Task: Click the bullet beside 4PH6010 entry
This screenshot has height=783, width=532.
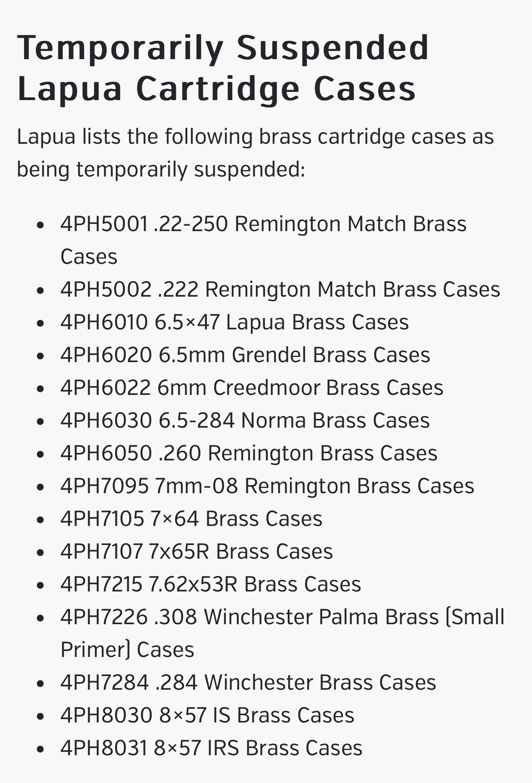Action: pos(41,323)
